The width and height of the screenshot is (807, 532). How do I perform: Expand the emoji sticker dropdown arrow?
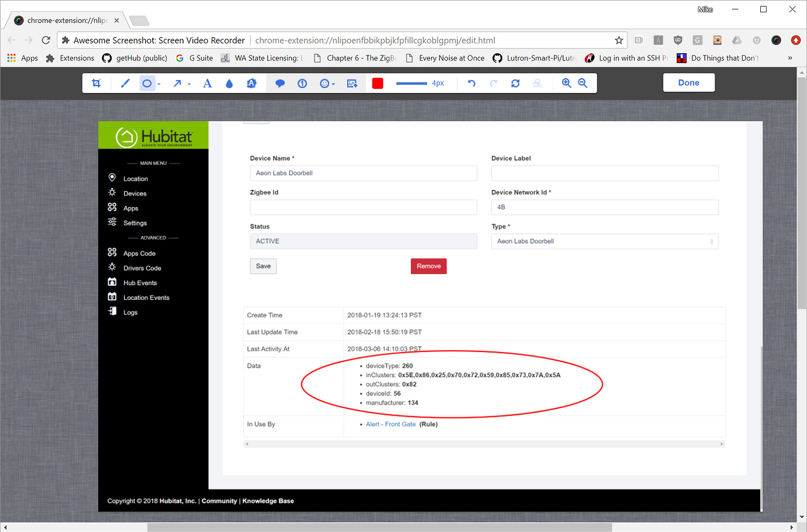point(333,84)
